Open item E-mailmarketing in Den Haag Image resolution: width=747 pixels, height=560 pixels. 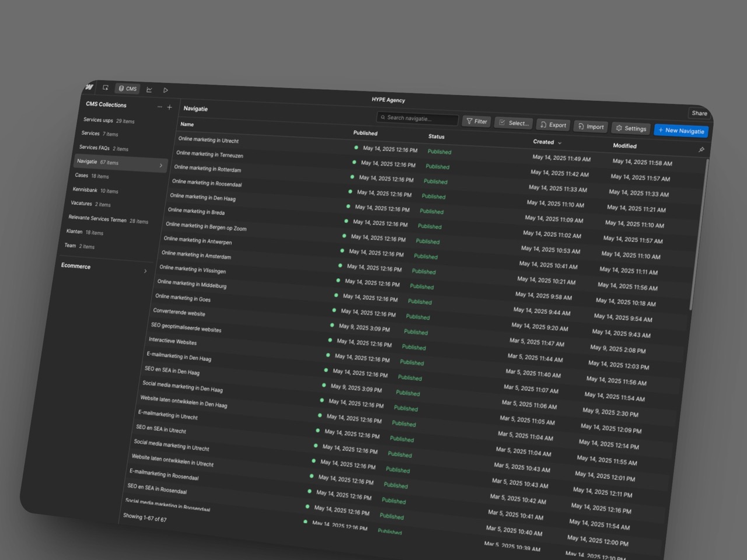point(179,356)
